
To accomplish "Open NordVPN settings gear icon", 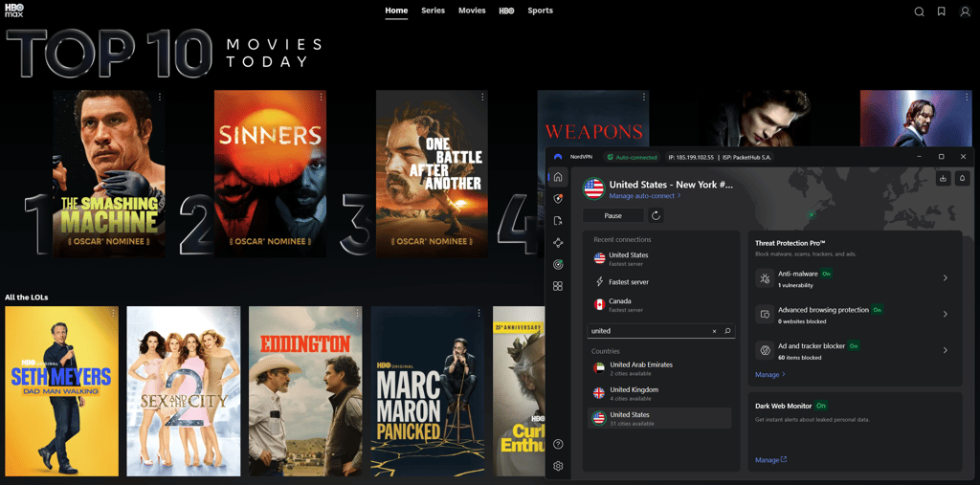I will (558, 466).
